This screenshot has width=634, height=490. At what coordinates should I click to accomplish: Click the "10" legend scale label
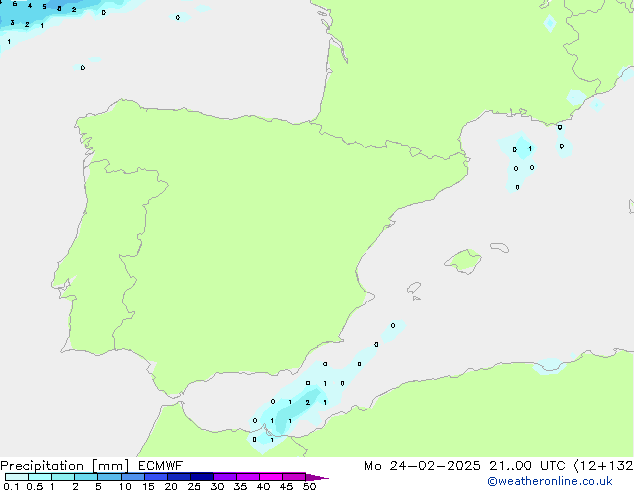[125, 486]
